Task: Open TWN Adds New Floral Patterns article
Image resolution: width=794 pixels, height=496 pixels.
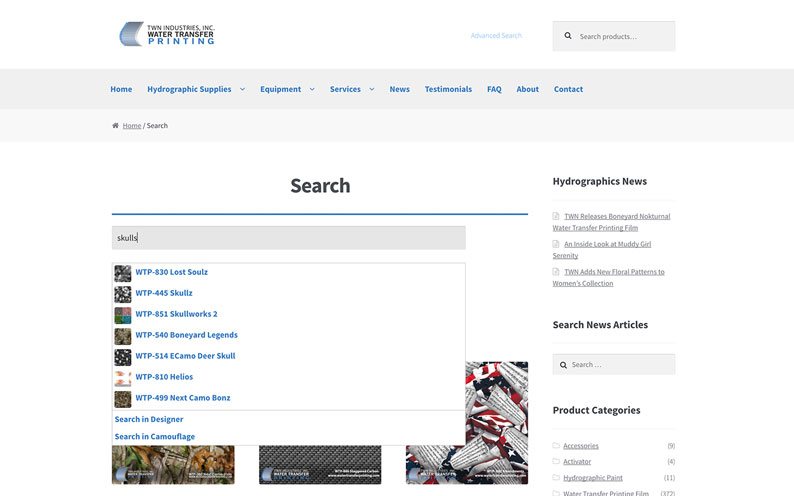Action: tap(609, 277)
